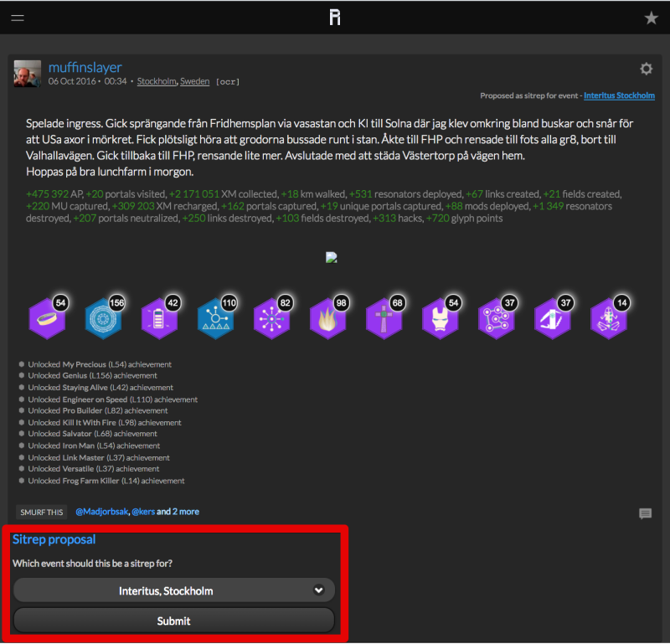Screen dimensions: 670x644
Task: Click the Sitrep proposal heading
Action: (x=54, y=539)
